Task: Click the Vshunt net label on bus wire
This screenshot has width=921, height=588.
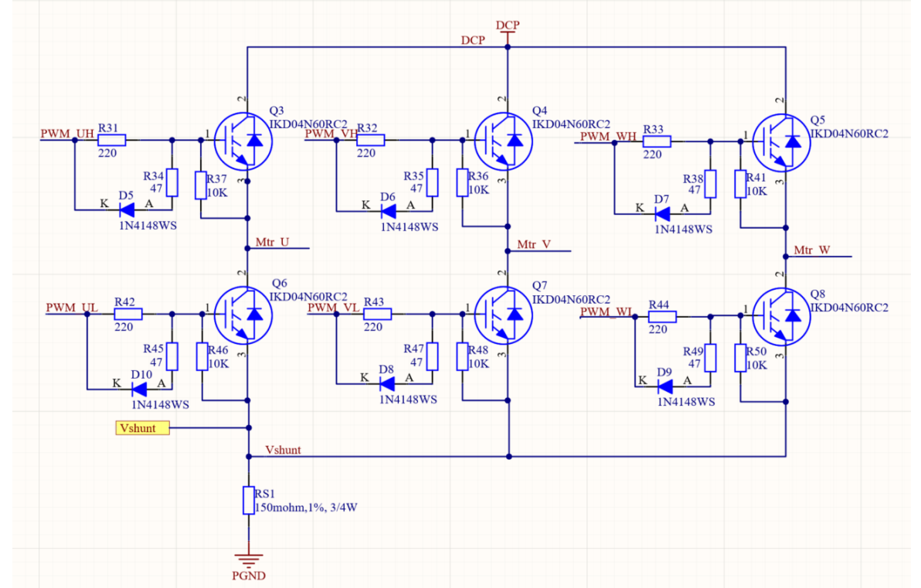Action: point(283,450)
